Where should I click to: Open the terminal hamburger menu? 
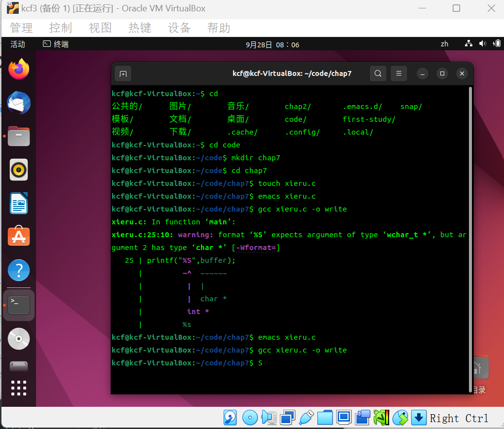pyautogui.click(x=399, y=73)
